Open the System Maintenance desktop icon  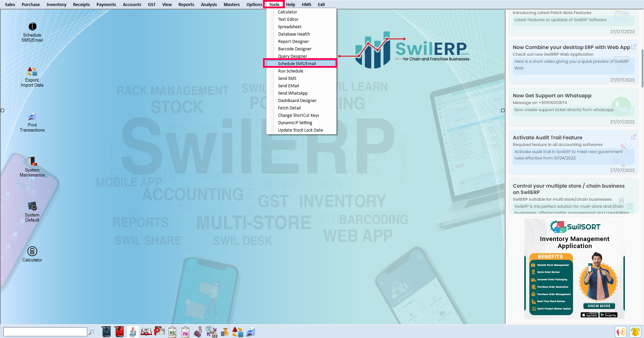click(32, 167)
